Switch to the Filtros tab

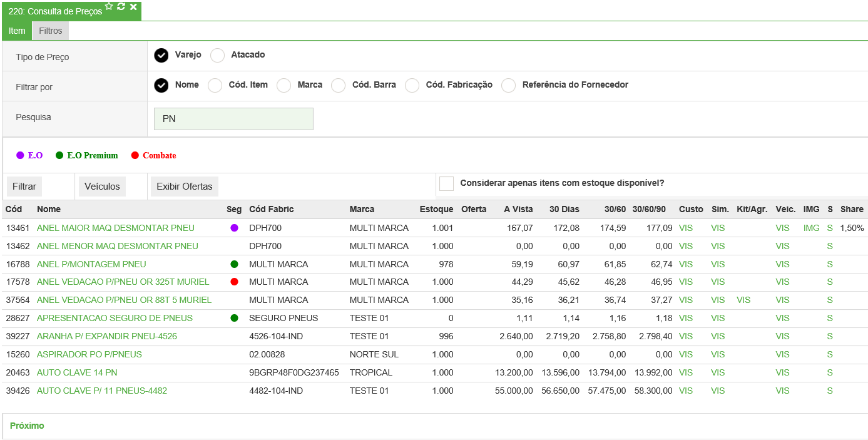pos(51,31)
